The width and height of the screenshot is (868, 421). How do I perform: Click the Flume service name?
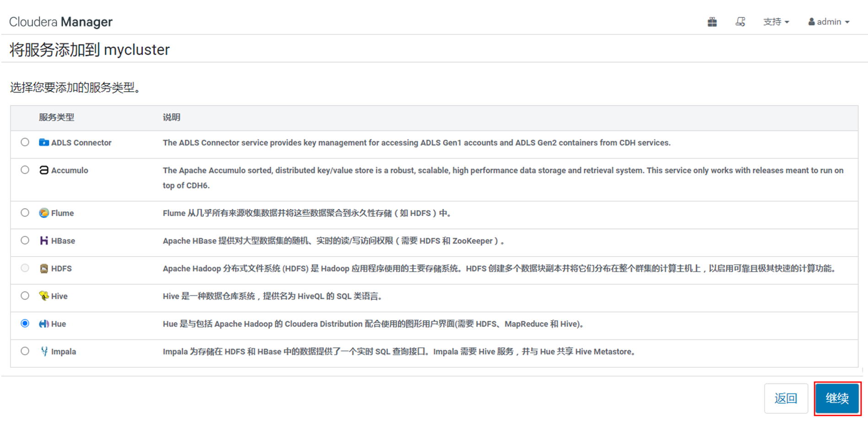point(62,213)
